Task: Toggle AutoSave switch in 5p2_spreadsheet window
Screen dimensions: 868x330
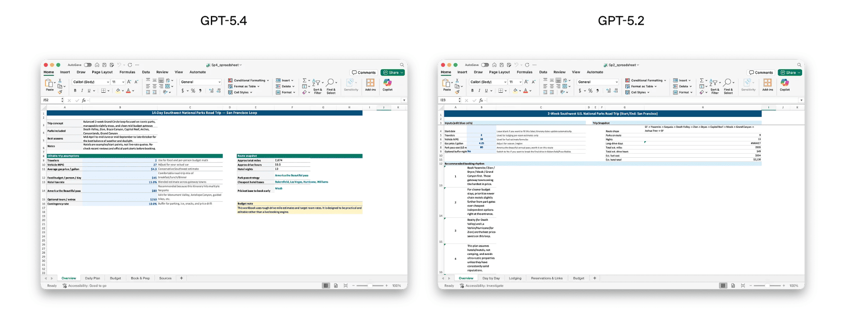Action: click(x=485, y=65)
